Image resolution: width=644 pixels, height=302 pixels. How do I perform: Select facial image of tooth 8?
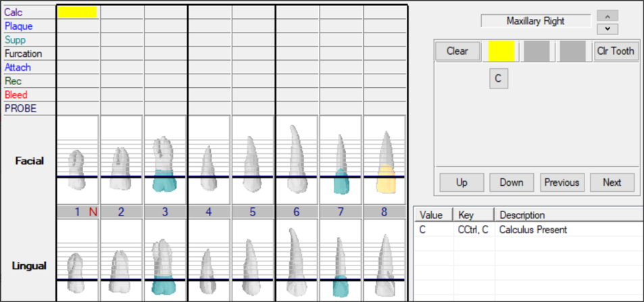pyautogui.click(x=384, y=161)
